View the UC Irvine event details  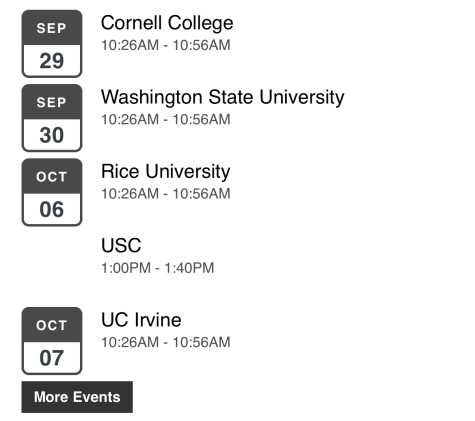click(141, 320)
